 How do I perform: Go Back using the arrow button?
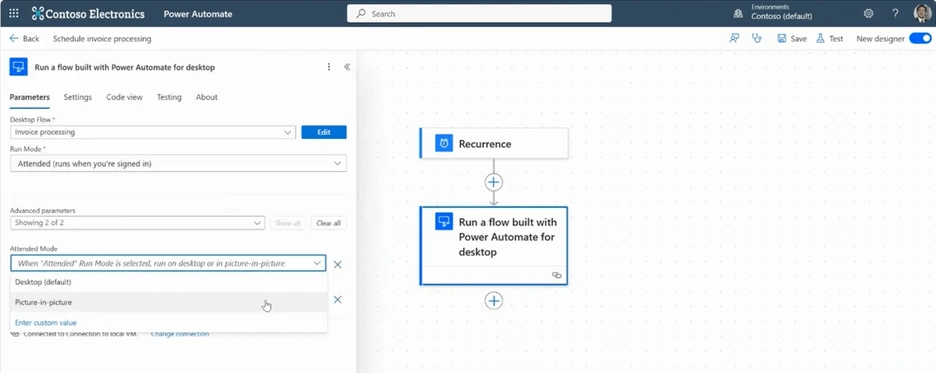[x=24, y=38]
